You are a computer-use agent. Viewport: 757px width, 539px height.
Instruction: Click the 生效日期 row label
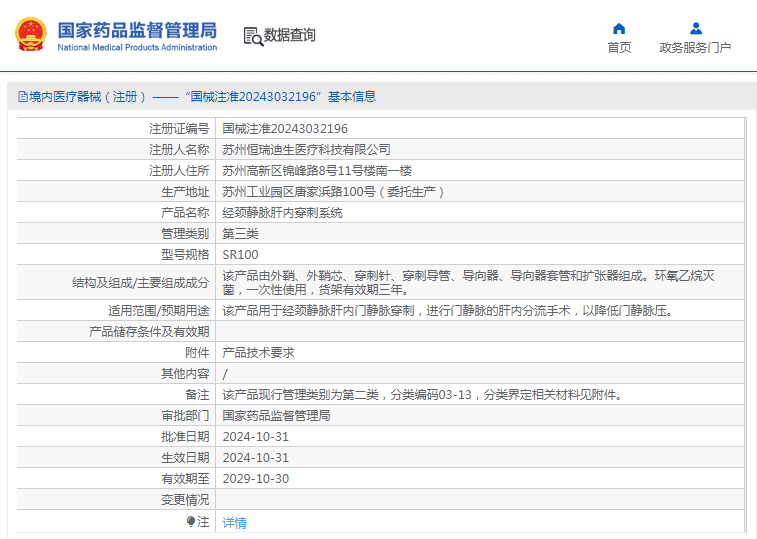pos(185,457)
